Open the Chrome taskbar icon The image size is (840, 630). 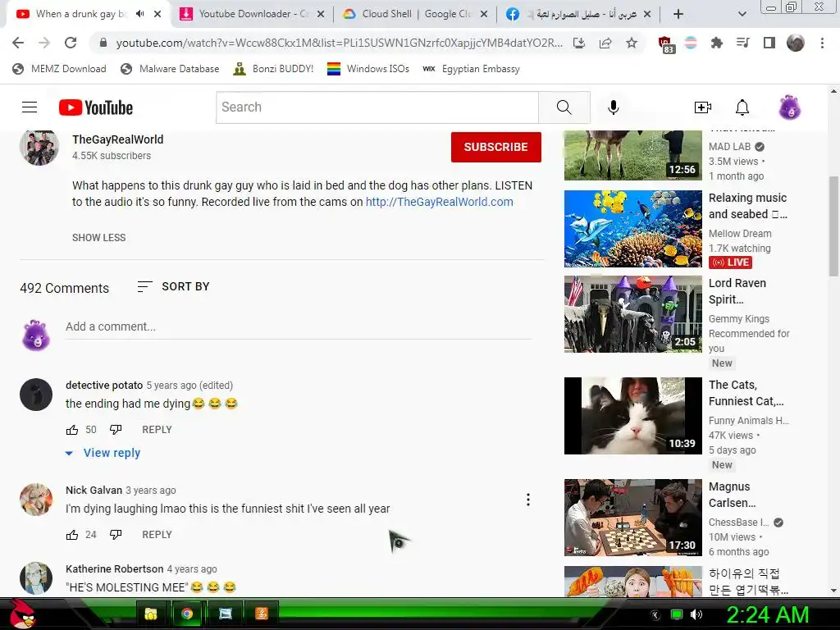click(187, 614)
